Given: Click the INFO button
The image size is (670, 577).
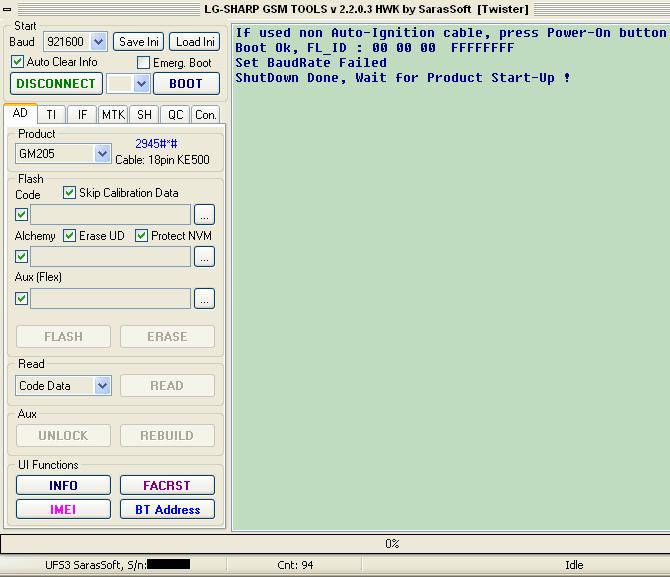Looking at the screenshot, I should [x=63, y=485].
